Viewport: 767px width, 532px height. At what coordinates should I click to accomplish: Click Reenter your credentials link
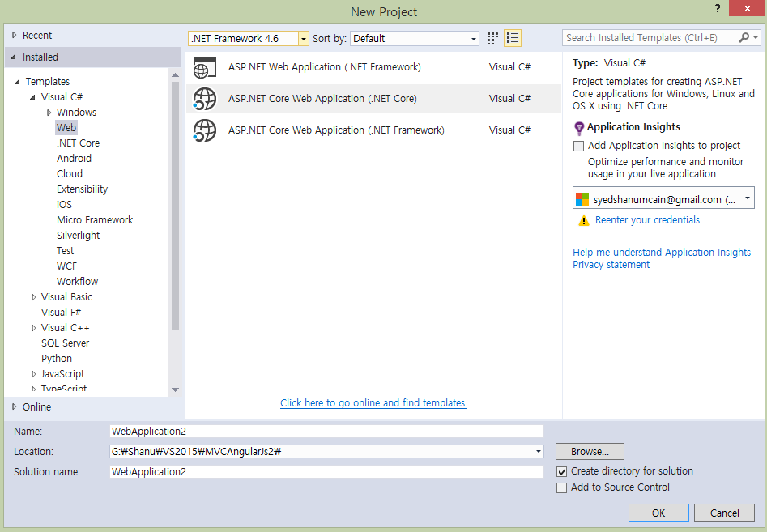coord(647,220)
